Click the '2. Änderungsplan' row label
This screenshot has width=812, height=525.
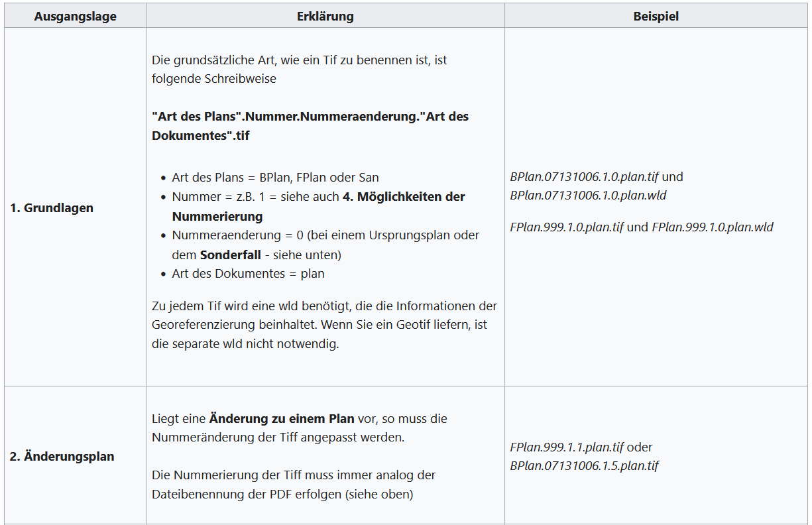pos(62,456)
